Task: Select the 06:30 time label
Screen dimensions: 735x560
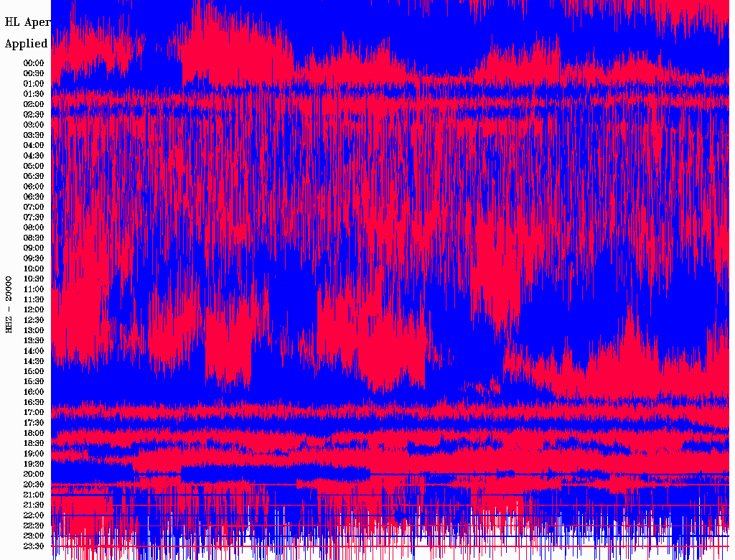Action: (x=34, y=197)
